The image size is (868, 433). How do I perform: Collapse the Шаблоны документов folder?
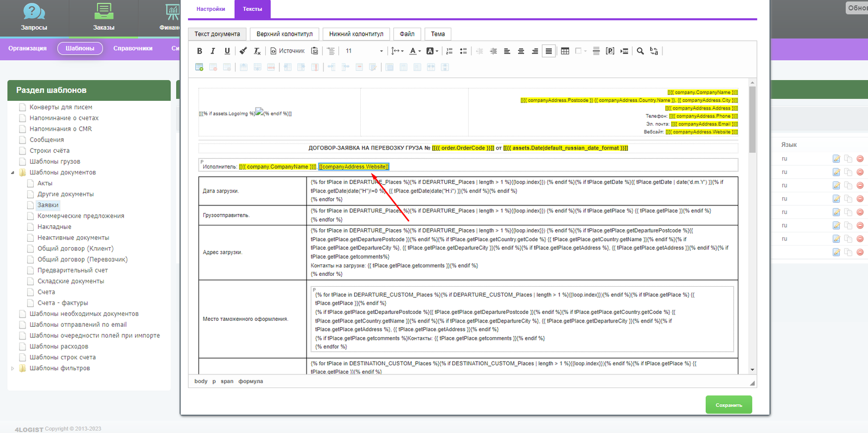12,172
